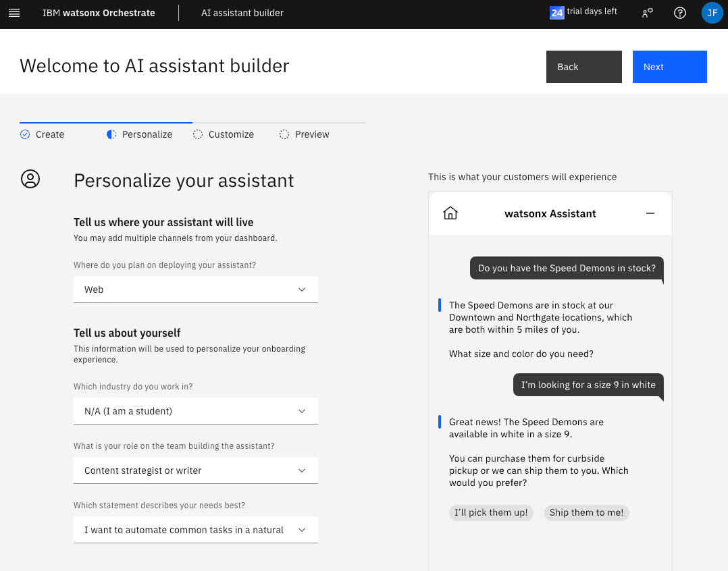Click the person avatar icon beside heading
Viewport: 728px width, 571px height.
[30, 179]
